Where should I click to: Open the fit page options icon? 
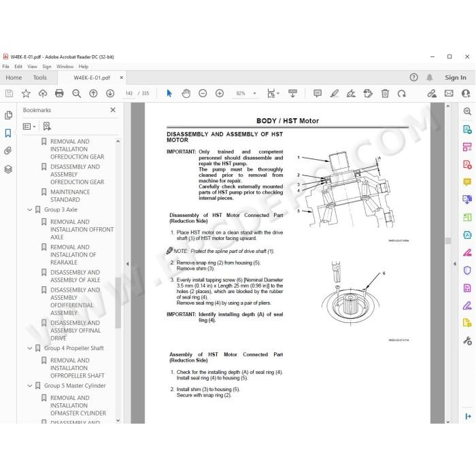pyautogui.click(x=271, y=94)
